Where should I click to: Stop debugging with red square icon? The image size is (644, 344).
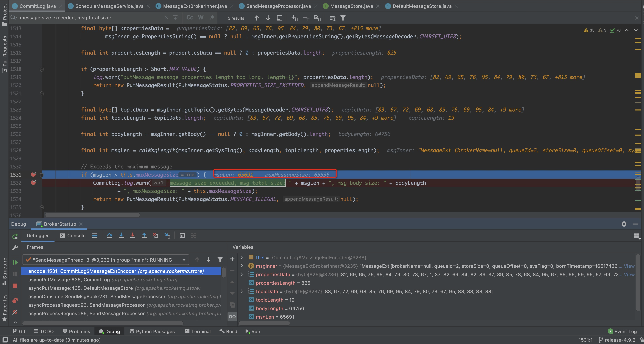click(15, 286)
